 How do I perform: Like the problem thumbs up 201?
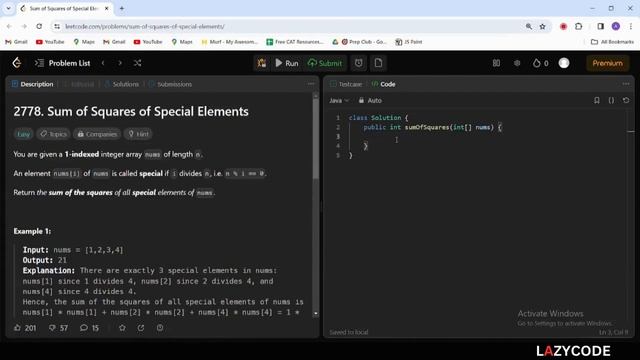click(x=25, y=328)
